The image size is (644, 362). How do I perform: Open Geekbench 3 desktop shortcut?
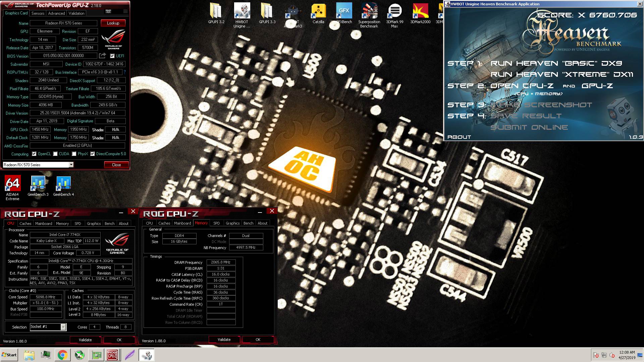38,186
